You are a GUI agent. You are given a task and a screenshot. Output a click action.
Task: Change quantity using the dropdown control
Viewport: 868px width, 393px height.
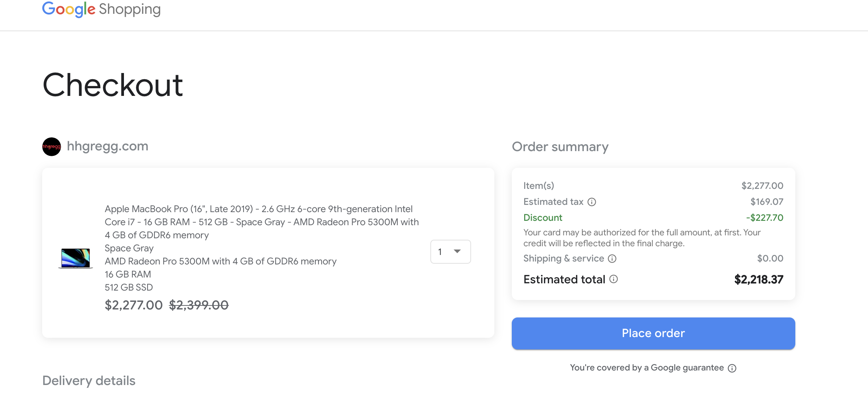[450, 251]
